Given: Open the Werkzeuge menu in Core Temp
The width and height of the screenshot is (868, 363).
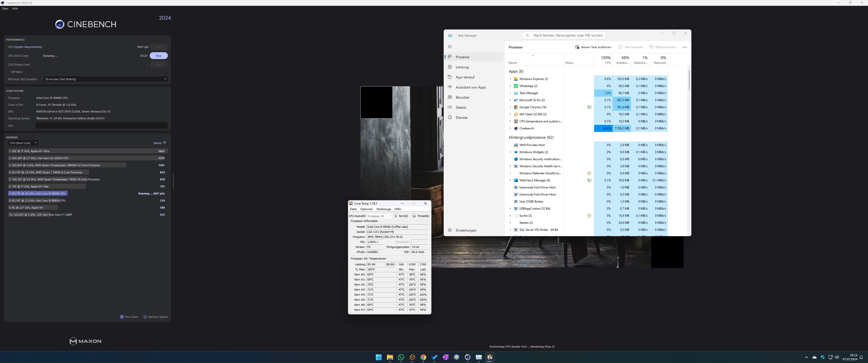Looking at the screenshot, I should click(383, 209).
